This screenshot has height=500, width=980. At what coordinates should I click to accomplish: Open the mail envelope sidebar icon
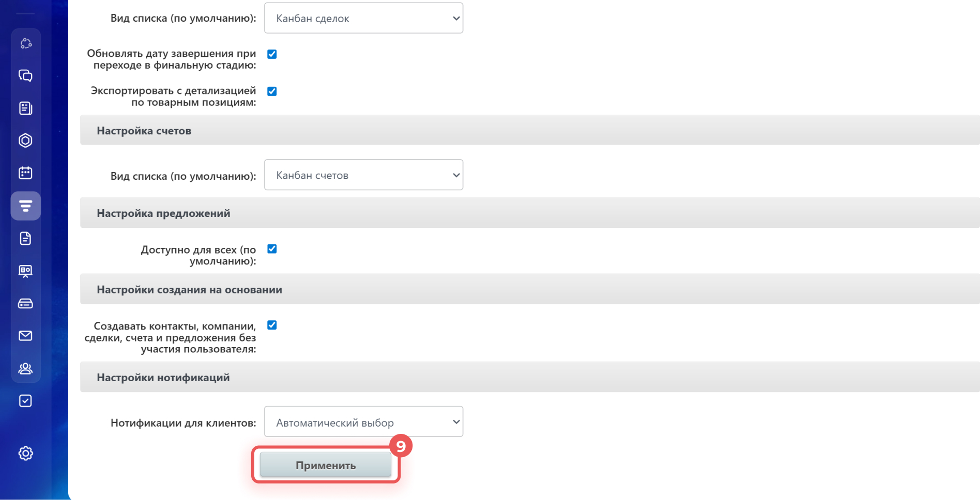(25, 336)
